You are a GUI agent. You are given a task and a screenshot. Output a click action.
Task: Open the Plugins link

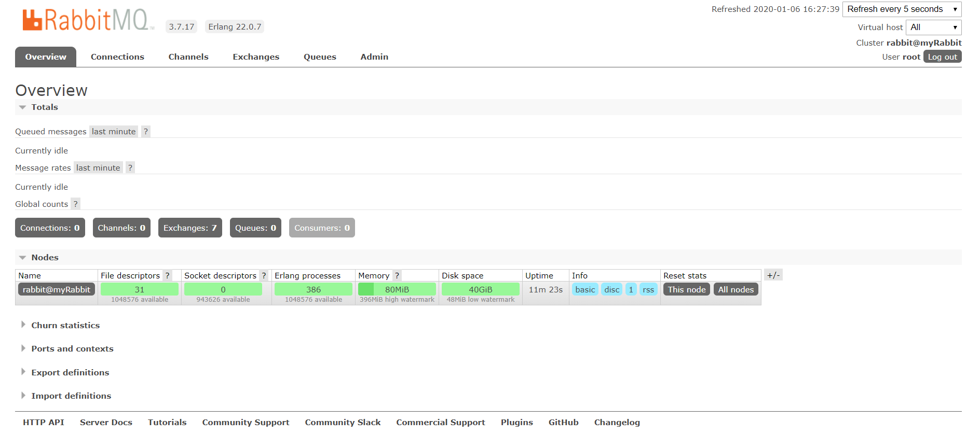pos(517,423)
